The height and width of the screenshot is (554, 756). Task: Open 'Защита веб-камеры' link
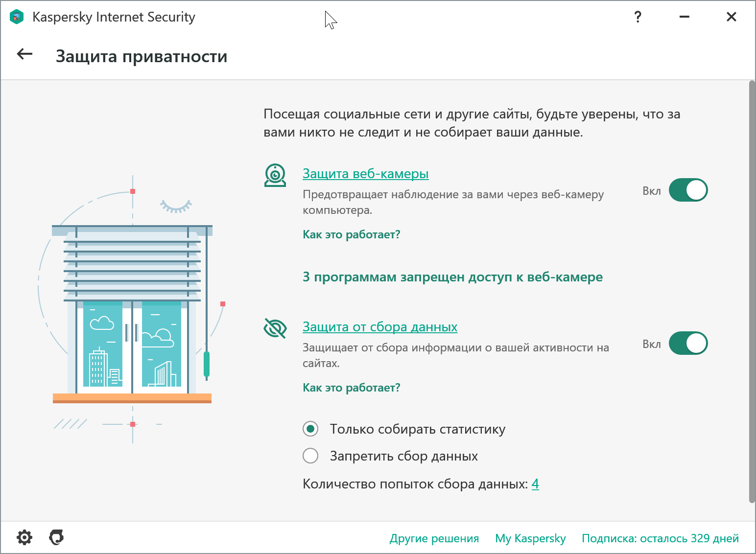coord(366,174)
